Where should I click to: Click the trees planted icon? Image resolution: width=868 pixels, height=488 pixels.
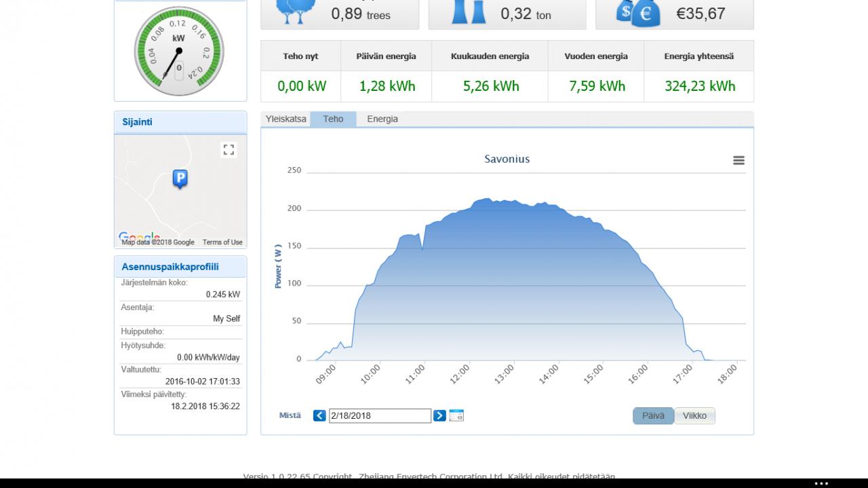(296, 12)
